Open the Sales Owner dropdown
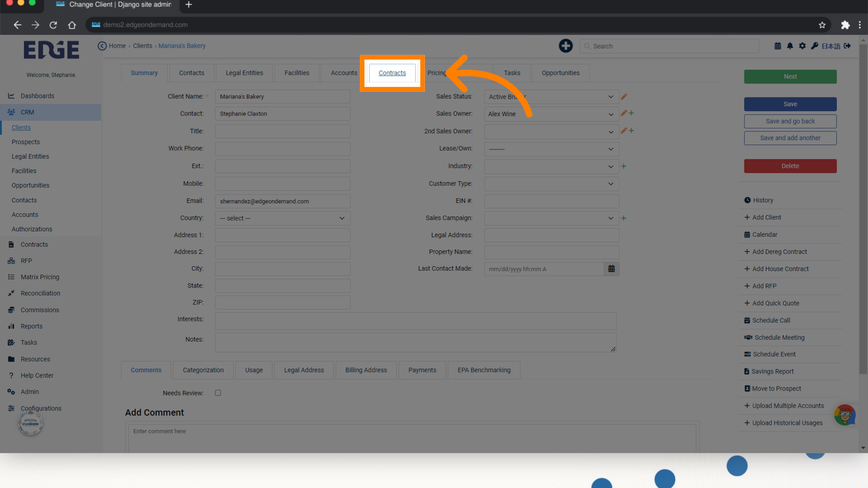This screenshot has height=488, width=868. (x=552, y=114)
